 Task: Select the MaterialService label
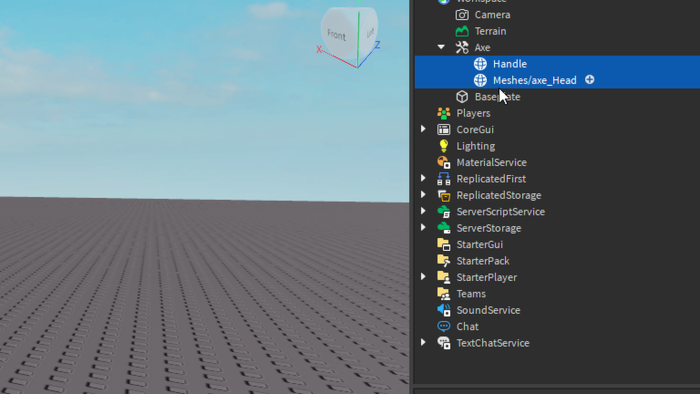point(492,162)
